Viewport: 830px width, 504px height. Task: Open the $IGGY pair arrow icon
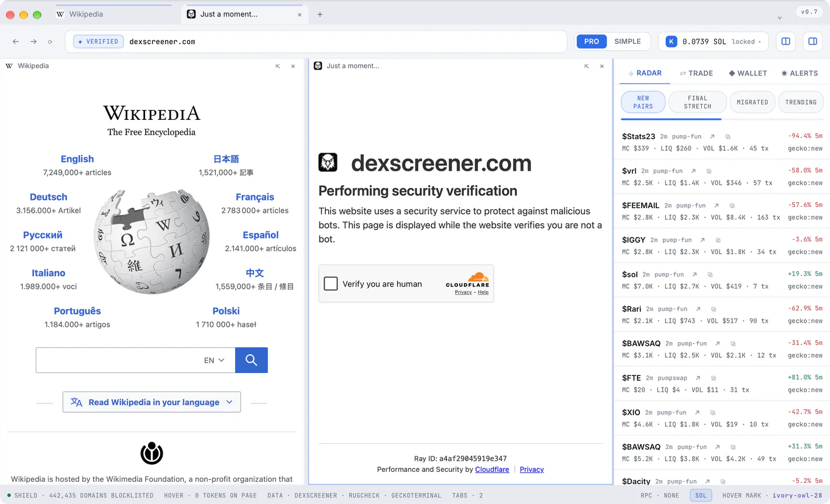coord(702,240)
